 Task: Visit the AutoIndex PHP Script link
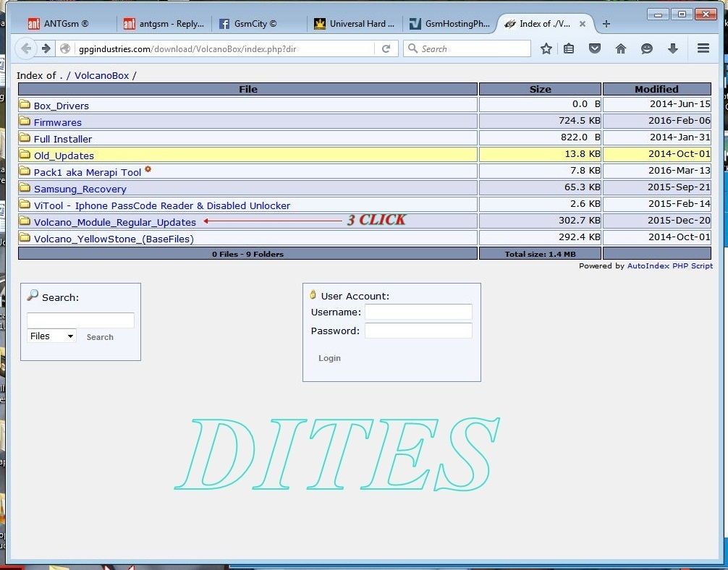pos(670,266)
